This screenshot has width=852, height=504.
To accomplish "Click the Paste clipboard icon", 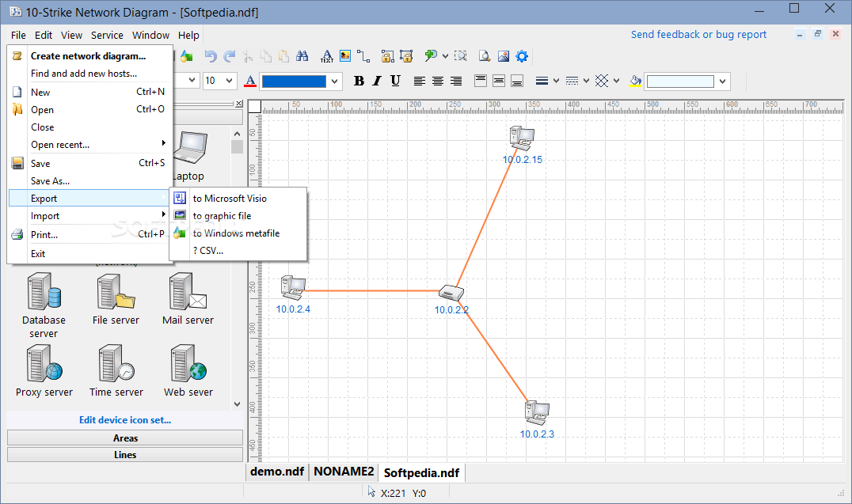I will (283, 56).
